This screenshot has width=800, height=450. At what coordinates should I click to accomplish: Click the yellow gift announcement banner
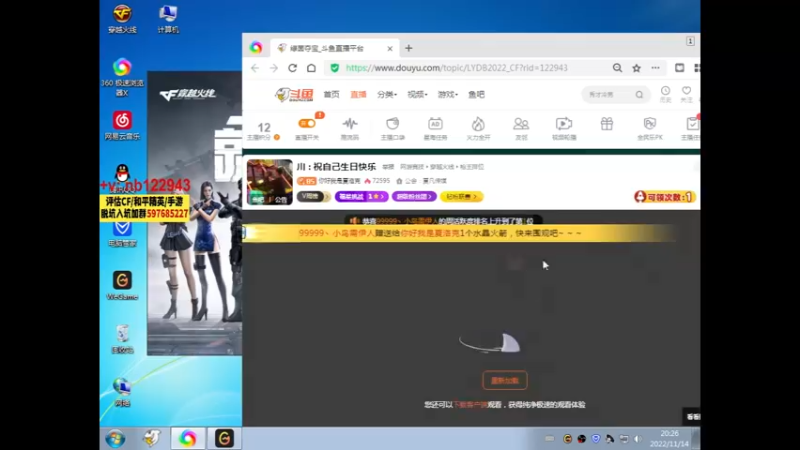pos(459,233)
